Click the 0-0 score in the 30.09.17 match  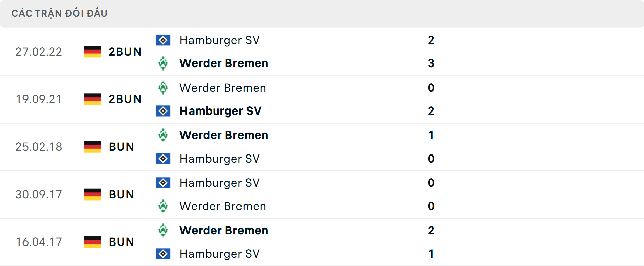431,194
